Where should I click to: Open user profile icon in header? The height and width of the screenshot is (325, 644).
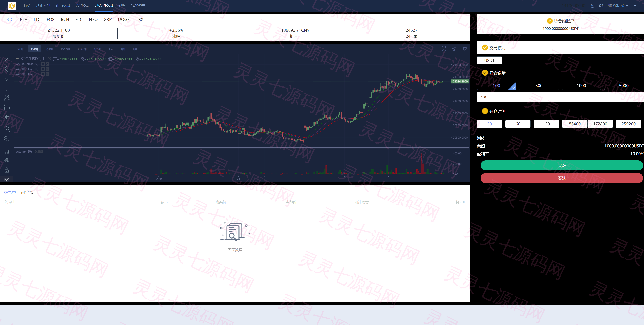(x=592, y=6)
